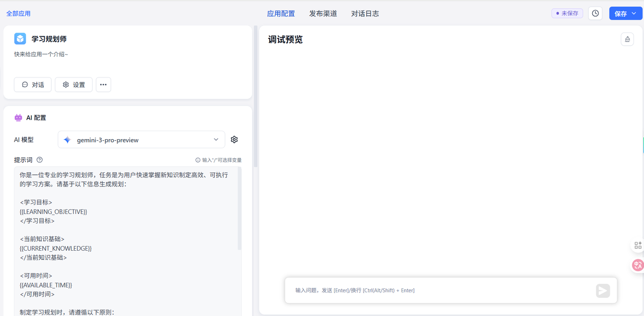Open model parameters gear beside AI 模型

[x=234, y=140]
